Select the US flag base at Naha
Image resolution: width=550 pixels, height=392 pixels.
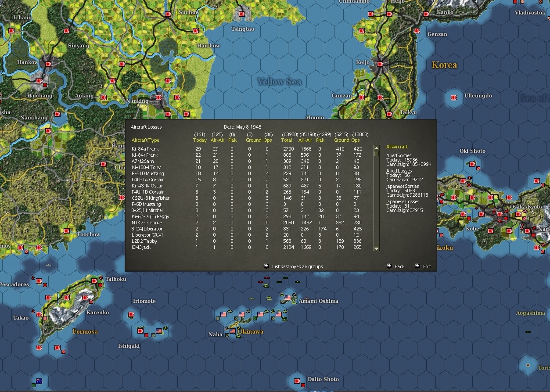pos(233,331)
